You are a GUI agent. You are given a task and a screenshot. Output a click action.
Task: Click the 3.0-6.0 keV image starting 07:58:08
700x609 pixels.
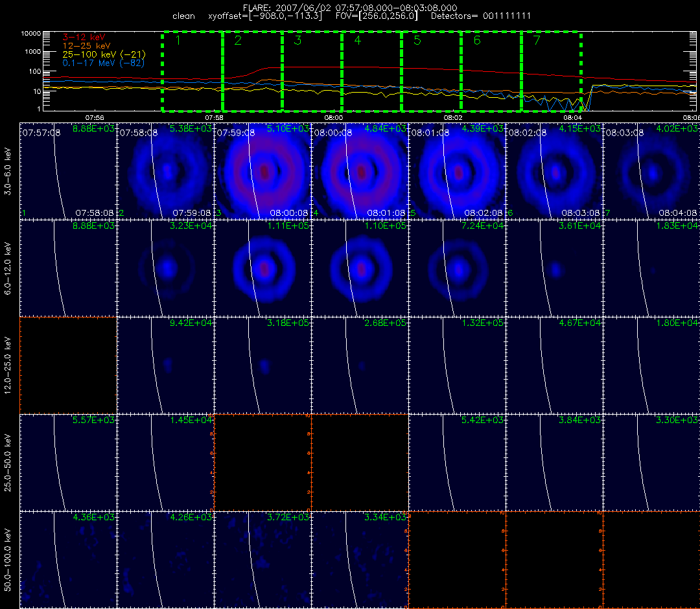click(x=166, y=171)
